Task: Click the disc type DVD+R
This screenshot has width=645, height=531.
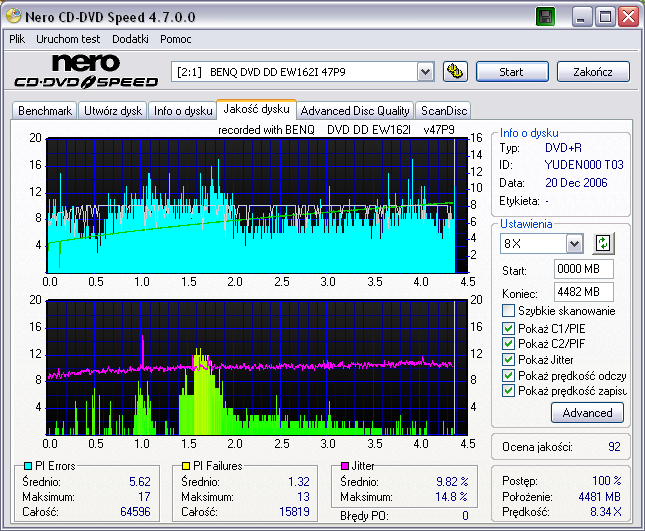Action: [x=563, y=148]
